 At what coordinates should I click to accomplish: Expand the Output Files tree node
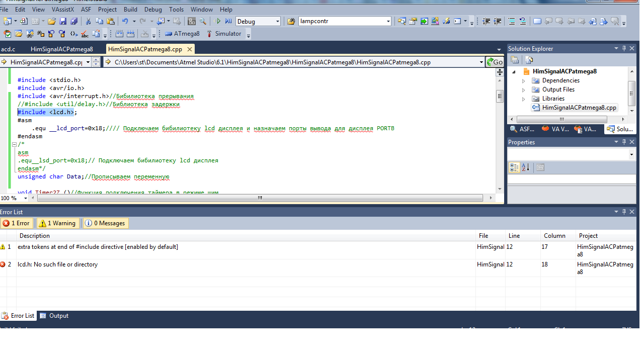[x=523, y=90]
